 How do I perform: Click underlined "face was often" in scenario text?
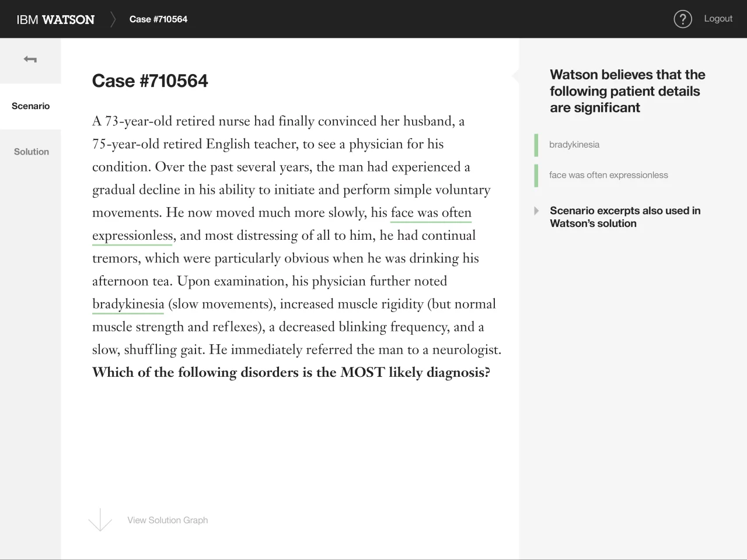pyautogui.click(x=431, y=213)
